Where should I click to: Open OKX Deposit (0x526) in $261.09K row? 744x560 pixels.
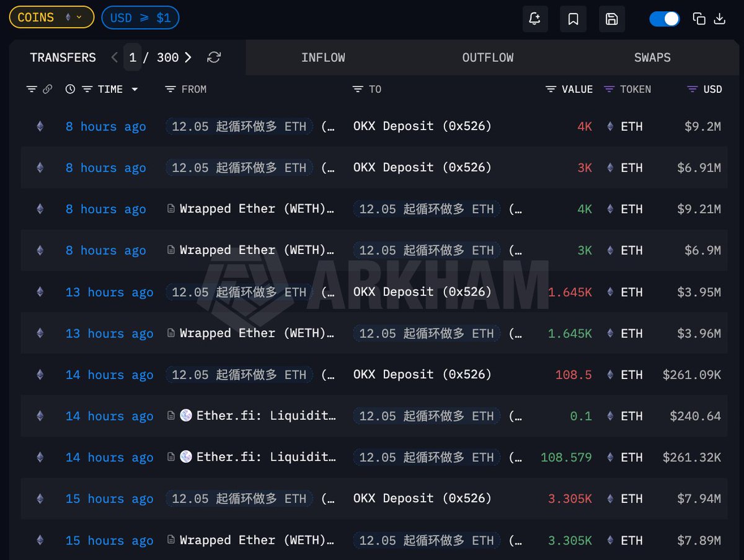[x=422, y=375]
